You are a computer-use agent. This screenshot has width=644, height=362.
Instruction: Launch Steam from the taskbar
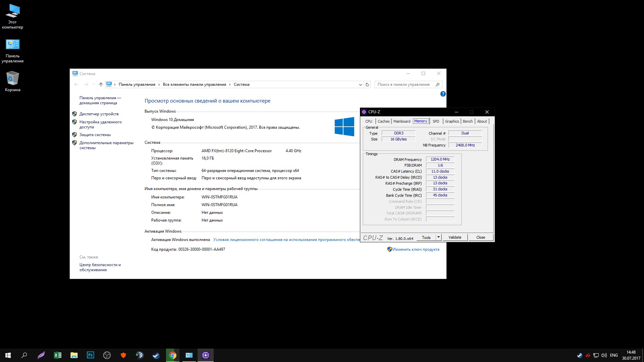(x=156, y=355)
